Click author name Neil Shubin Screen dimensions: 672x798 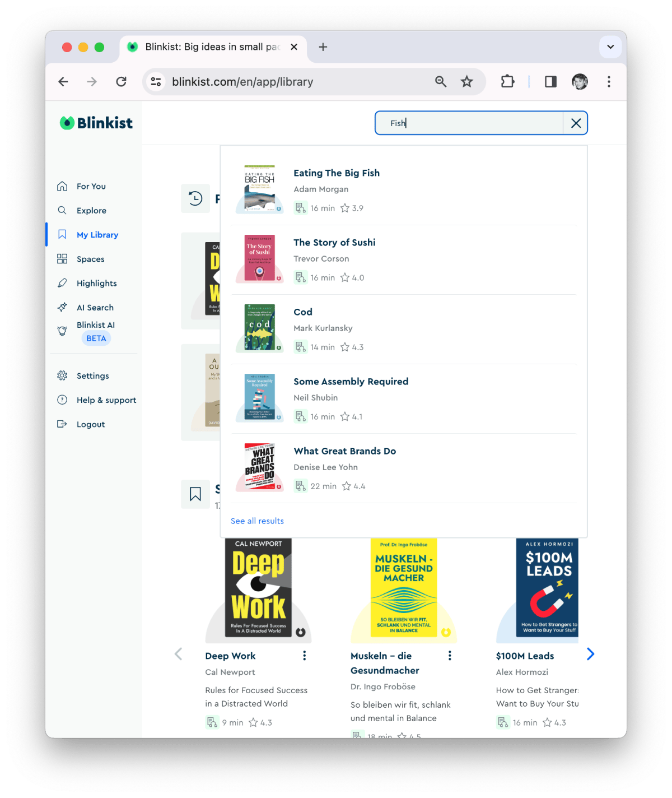316,398
